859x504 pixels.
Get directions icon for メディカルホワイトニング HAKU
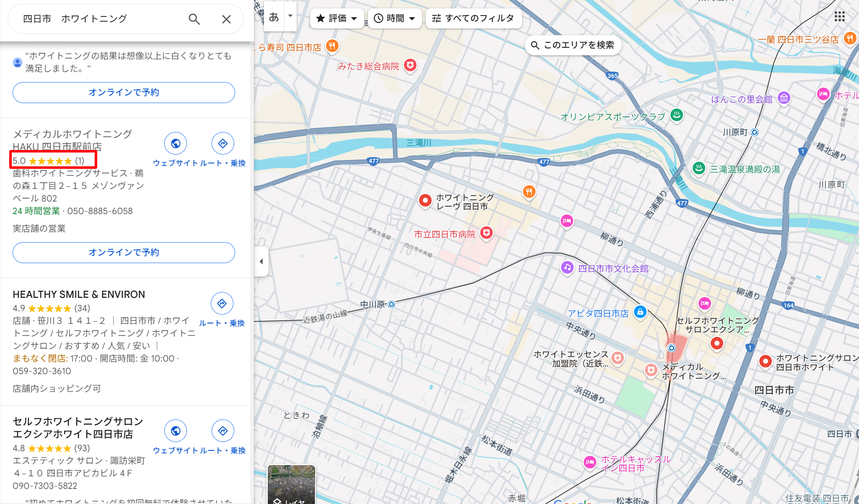coord(223,143)
